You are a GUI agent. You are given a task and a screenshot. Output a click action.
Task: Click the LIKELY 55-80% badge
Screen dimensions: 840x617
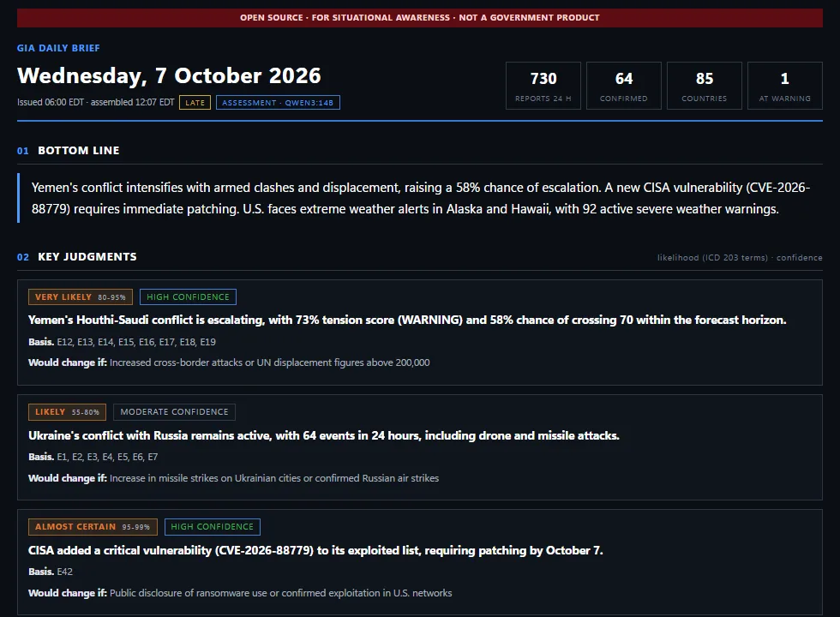(x=67, y=412)
